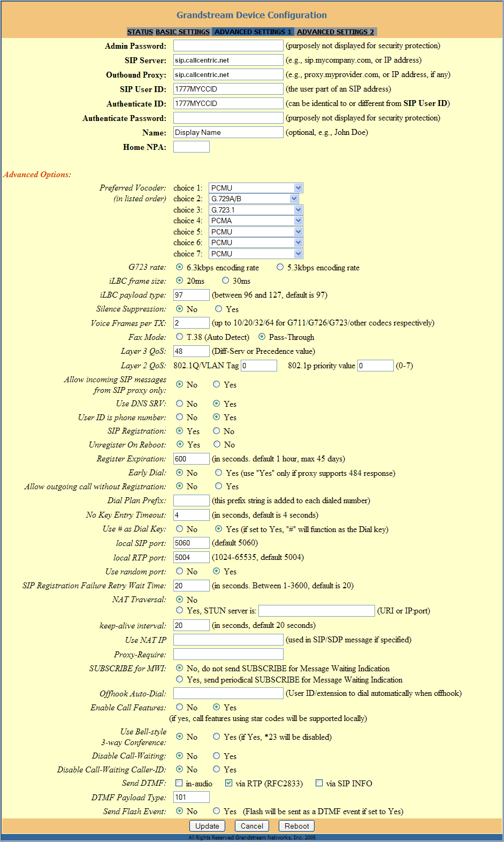
Task: Uncheck via RTP (RFC2833) checkbox
Action: click(229, 783)
